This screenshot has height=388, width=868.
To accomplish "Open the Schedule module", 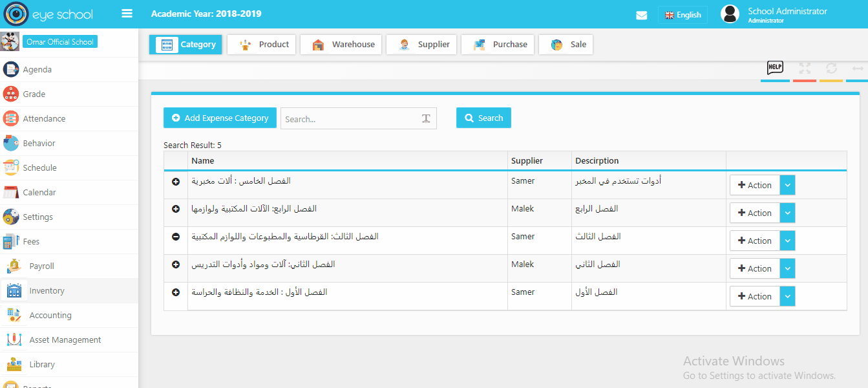I will point(69,168).
